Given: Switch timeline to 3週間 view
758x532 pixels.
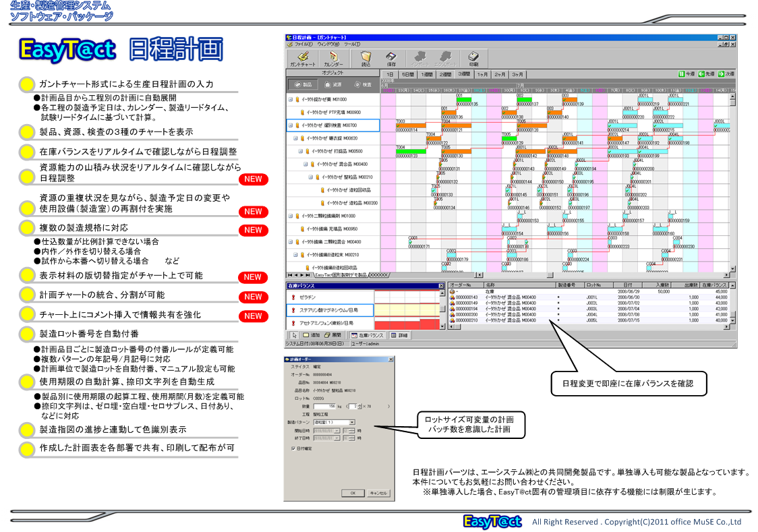Looking at the screenshot, I should [464, 74].
